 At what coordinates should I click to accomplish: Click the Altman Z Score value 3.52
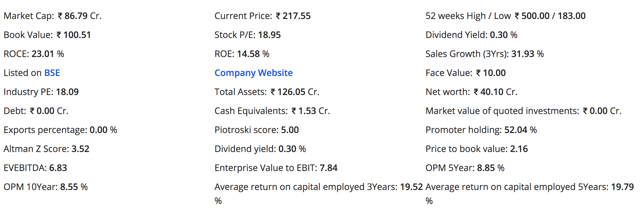(x=80, y=149)
